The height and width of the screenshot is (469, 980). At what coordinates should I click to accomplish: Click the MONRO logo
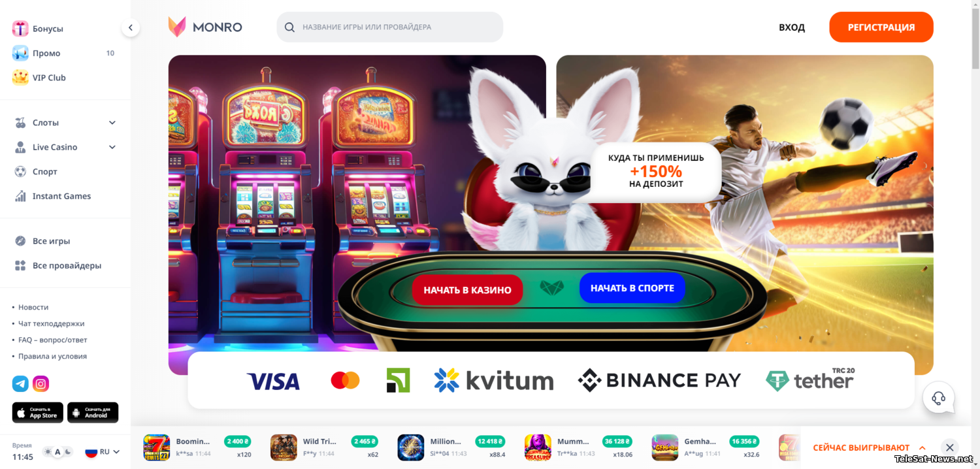click(205, 27)
